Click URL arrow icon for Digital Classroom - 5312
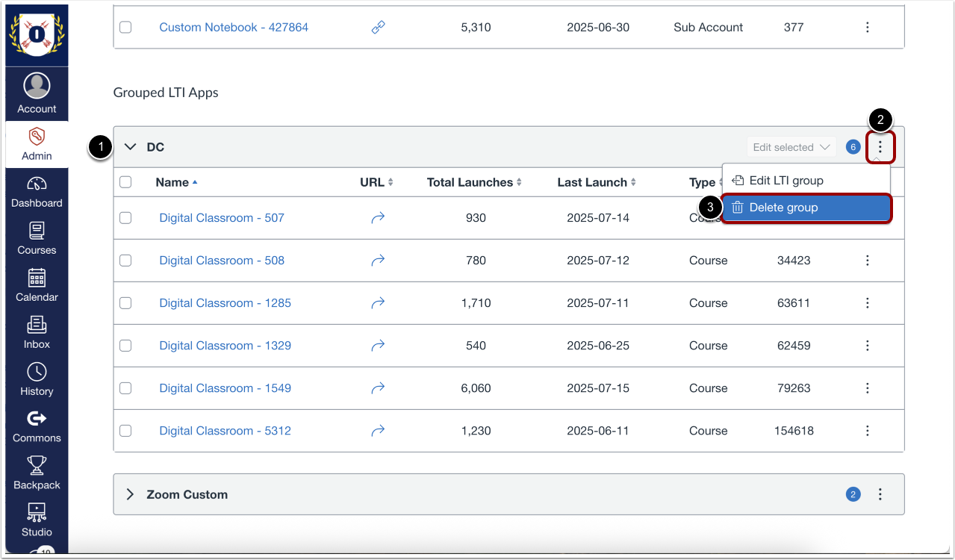Image resolution: width=955 pixels, height=560 pixels. pyautogui.click(x=378, y=431)
